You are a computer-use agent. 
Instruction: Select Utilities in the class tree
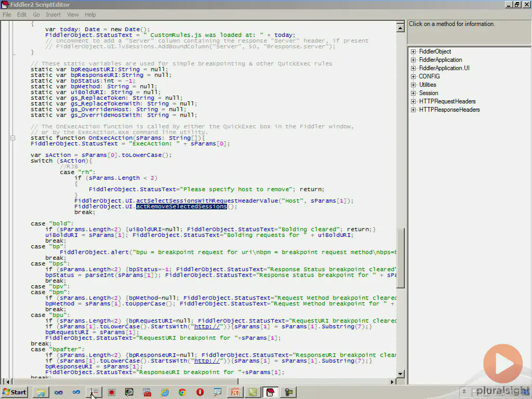pos(428,85)
